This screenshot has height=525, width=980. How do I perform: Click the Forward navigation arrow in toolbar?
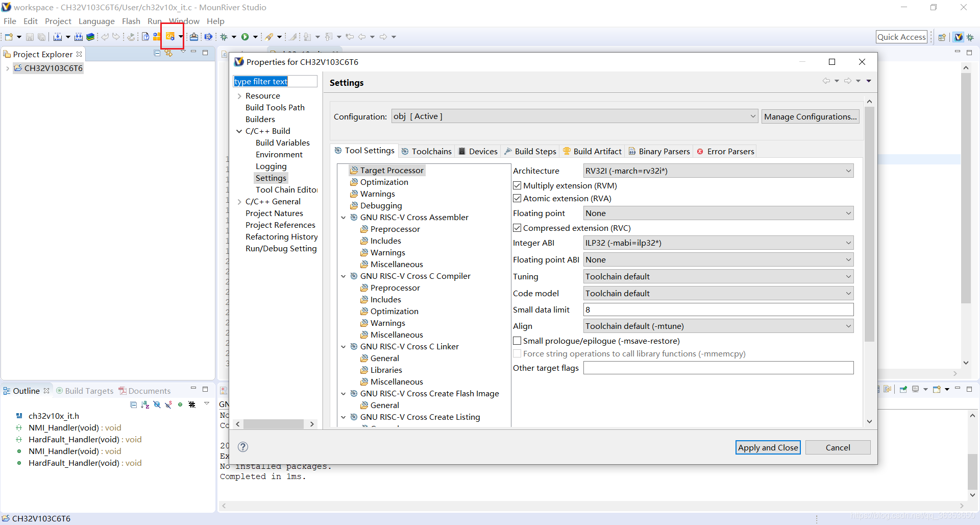383,37
